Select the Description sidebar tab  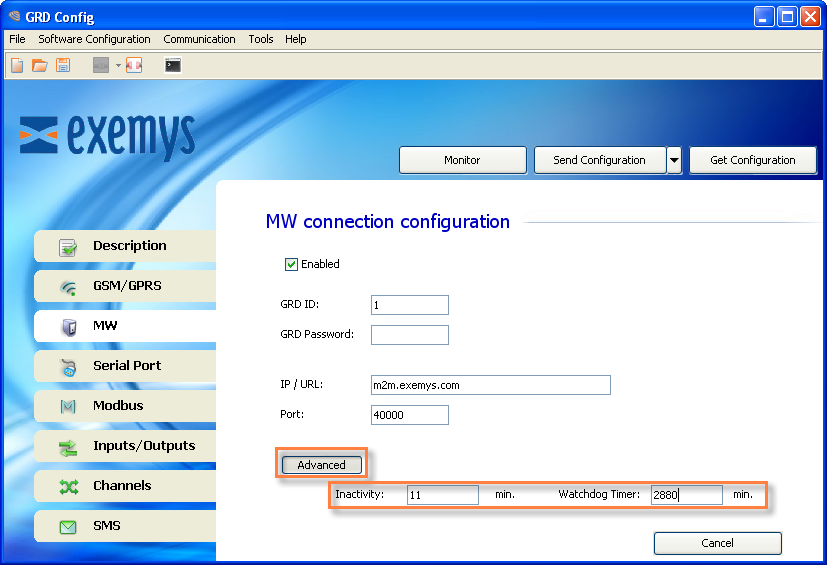tap(126, 246)
